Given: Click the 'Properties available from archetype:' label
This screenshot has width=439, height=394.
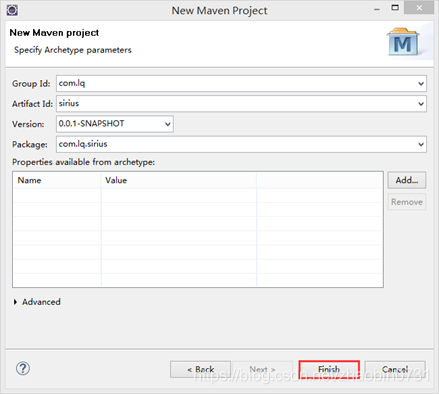Looking at the screenshot, I should [x=83, y=162].
